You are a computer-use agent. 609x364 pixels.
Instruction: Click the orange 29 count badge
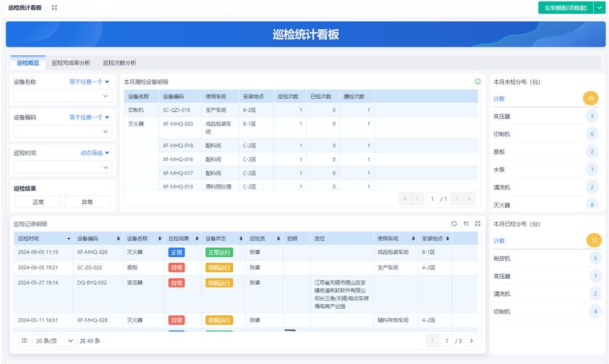[591, 98]
